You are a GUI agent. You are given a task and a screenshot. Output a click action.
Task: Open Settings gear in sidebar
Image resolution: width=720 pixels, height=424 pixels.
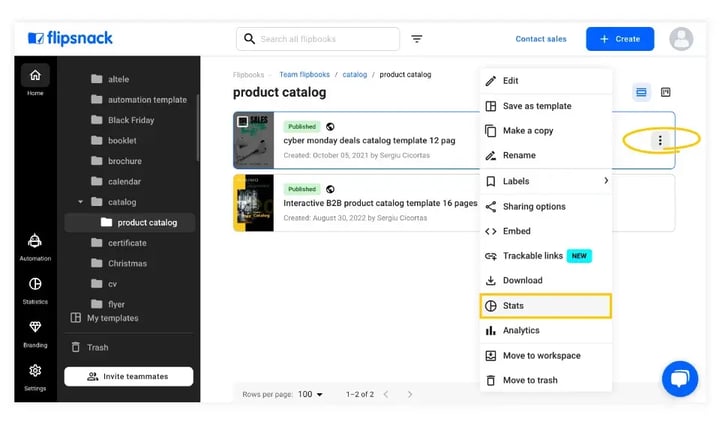click(x=35, y=377)
